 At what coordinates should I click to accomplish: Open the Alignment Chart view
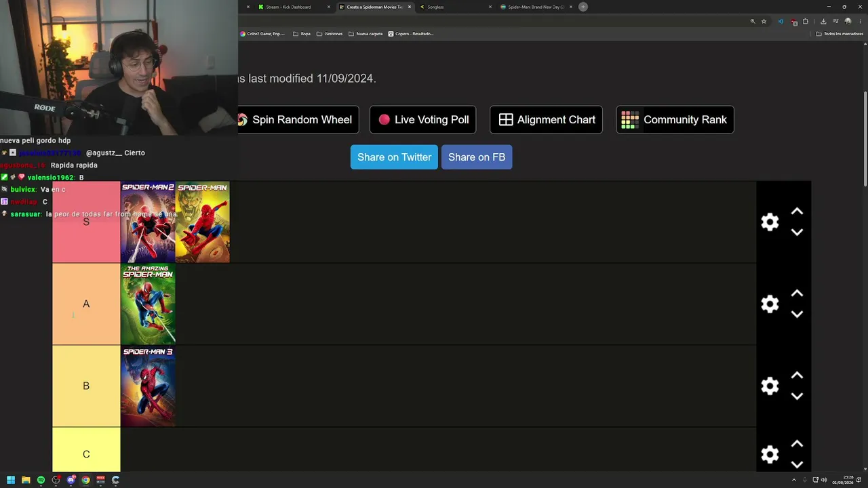546,119
